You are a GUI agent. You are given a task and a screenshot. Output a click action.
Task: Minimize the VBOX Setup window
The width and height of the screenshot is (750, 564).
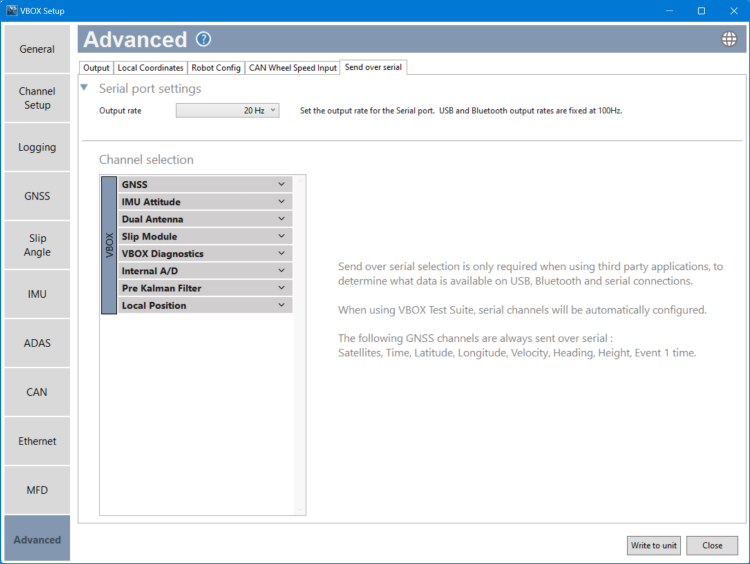click(x=669, y=11)
